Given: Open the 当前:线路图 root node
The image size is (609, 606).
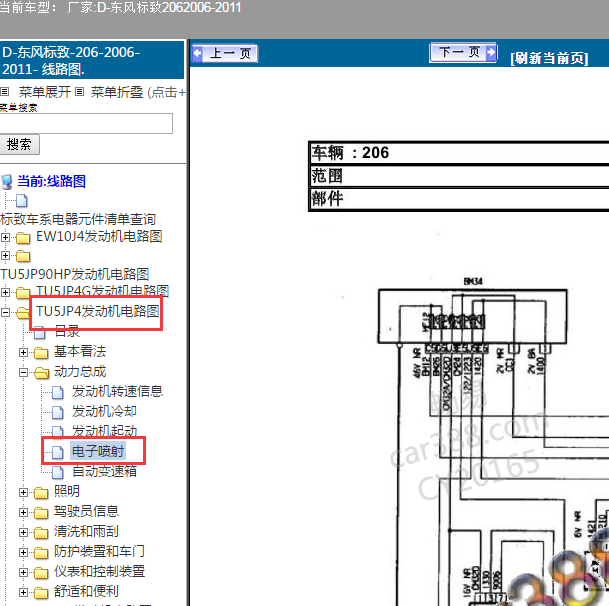Looking at the screenshot, I should pyautogui.click(x=52, y=181).
